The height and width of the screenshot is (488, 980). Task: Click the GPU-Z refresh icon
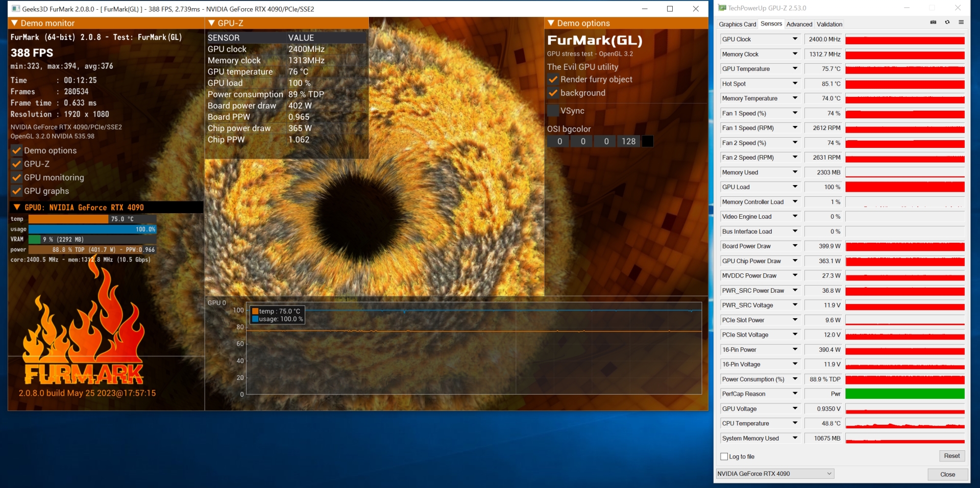tap(947, 22)
